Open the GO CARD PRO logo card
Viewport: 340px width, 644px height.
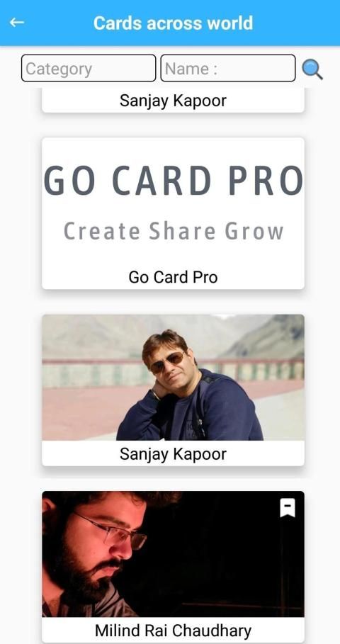[173, 213]
